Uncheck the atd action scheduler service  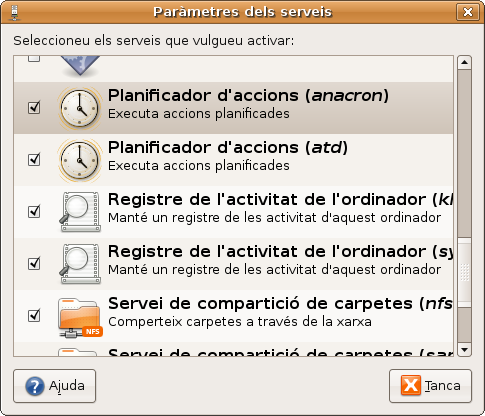click(x=34, y=159)
